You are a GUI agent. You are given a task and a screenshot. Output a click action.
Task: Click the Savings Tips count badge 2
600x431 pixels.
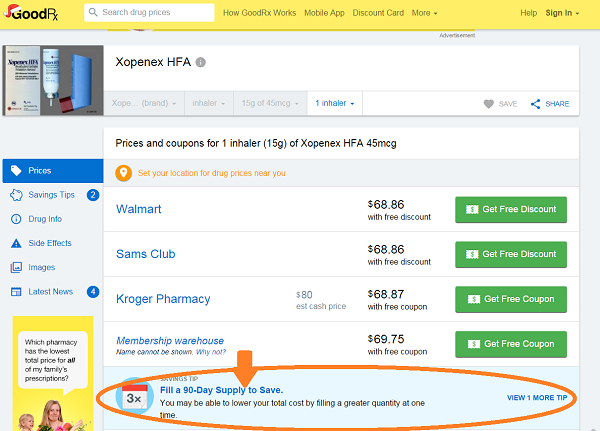coord(93,195)
